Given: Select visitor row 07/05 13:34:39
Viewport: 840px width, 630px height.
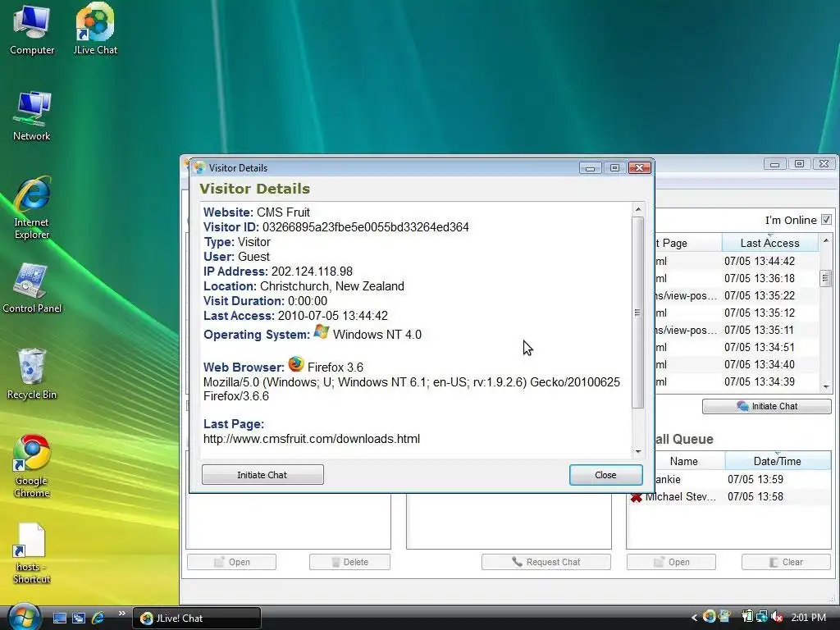Looking at the screenshot, I should point(738,381).
